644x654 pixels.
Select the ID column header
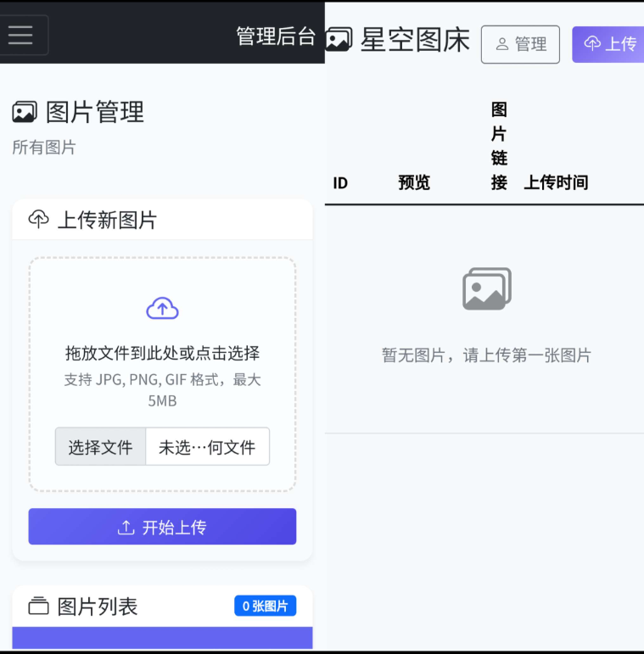point(340,182)
